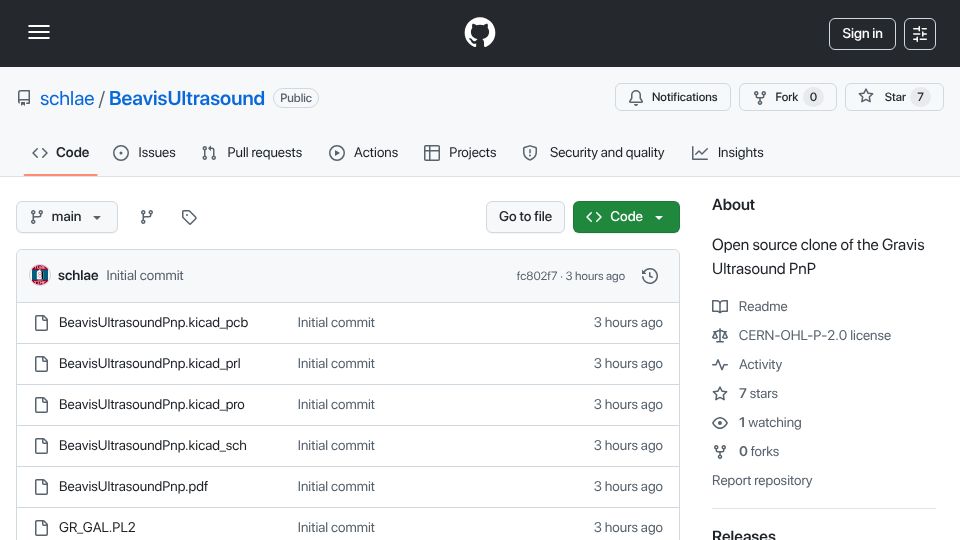Open BeavisUltrasoundPnp.kicad_sch file
Screen dimensions: 960x540
pos(152,446)
